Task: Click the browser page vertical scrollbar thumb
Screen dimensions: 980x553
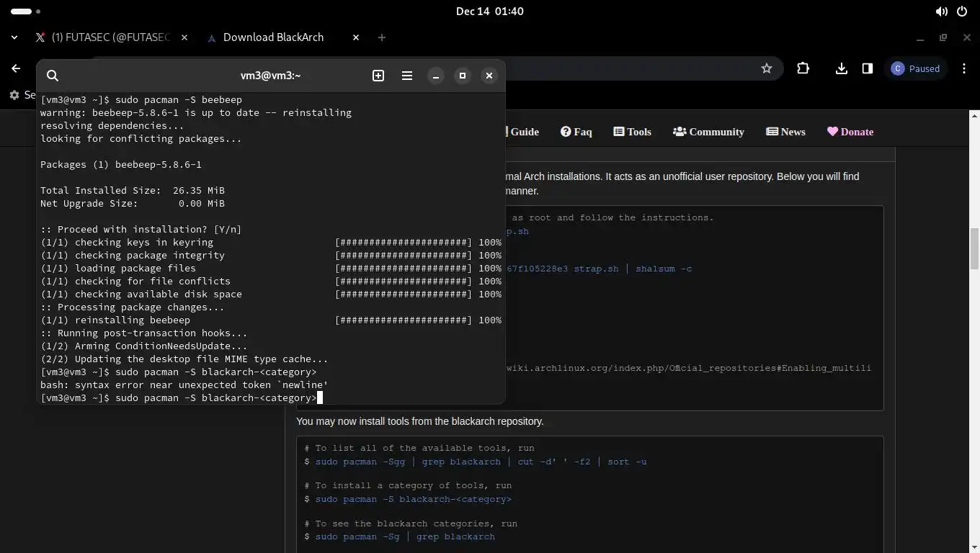Action: 974,248
